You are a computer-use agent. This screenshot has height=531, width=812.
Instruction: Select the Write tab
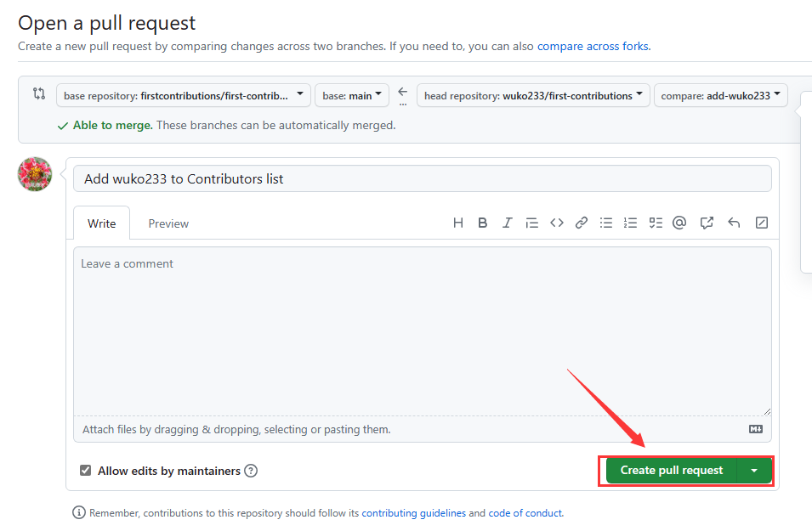pyautogui.click(x=101, y=223)
